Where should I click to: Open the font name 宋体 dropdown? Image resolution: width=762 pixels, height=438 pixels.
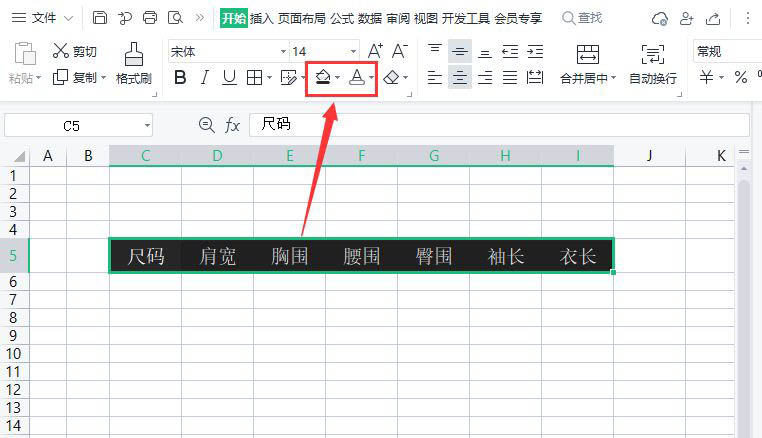(283, 52)
